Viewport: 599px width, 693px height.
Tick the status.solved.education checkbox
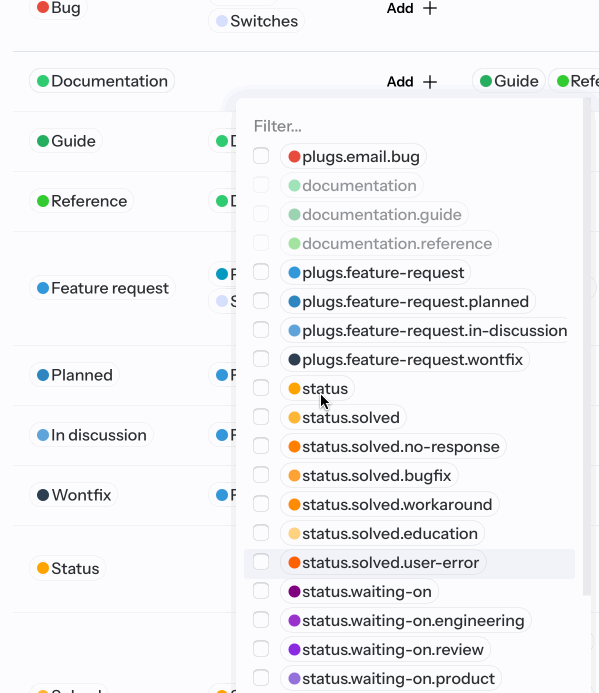click(x=261, y=533)
